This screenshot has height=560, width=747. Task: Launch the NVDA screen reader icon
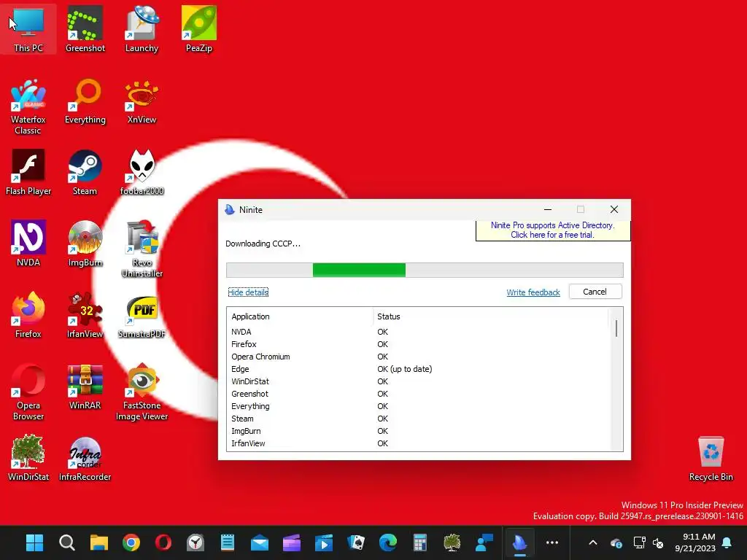coord(28,244)
